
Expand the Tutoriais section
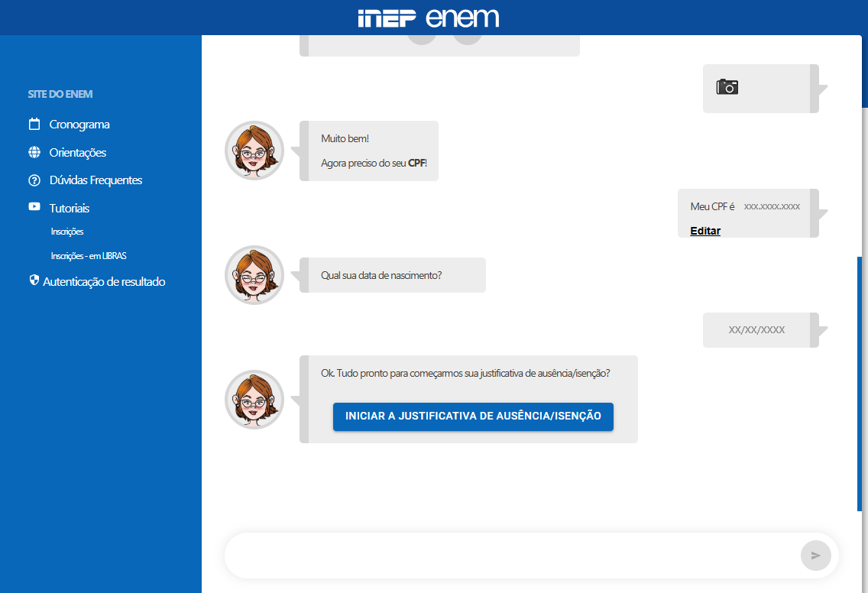(x=70, y=209)
